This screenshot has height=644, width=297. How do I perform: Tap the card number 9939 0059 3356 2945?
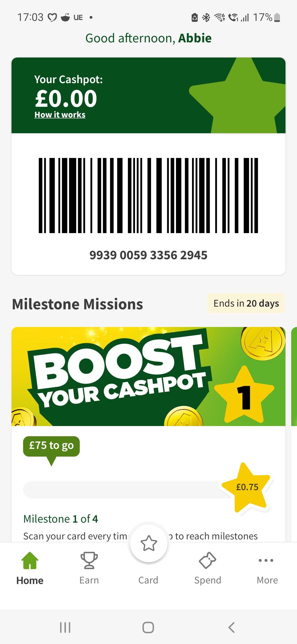(x=148, y=255)
